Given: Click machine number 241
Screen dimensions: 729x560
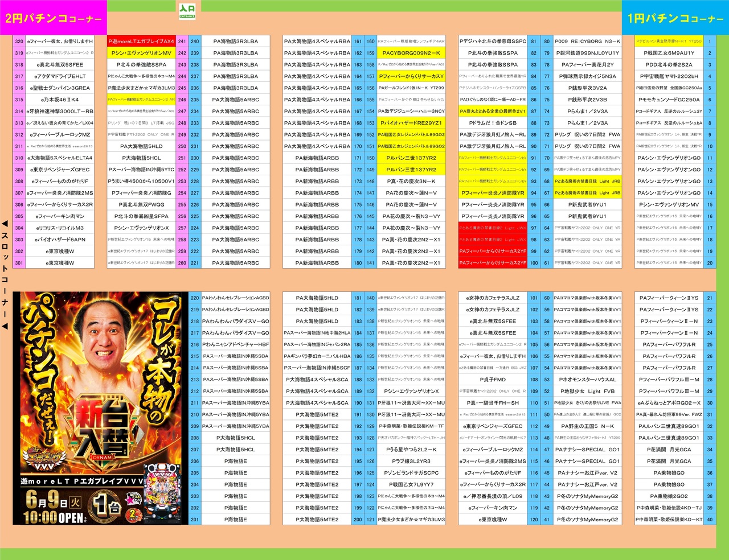Looking at the screenshot, I should pyautogui.click(x=182, y=42).
